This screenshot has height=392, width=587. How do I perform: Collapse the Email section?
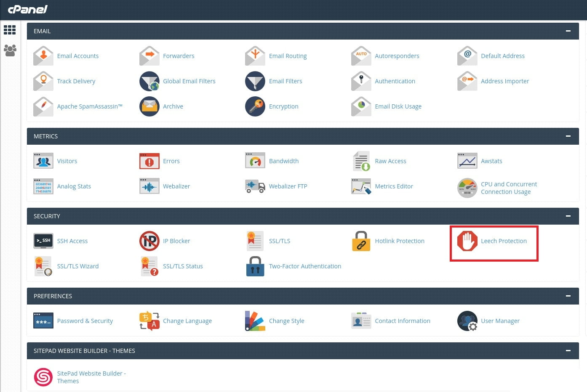568,31
